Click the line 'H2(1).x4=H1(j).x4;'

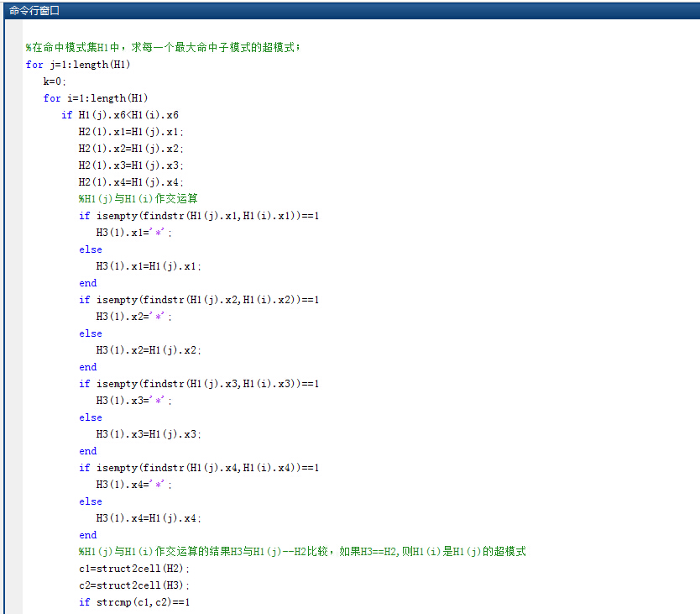tap(131, 182)
